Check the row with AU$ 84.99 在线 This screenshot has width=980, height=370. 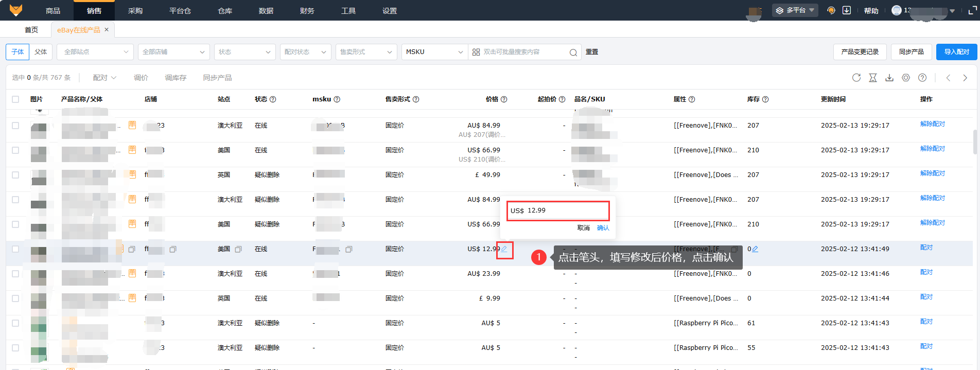coord(15,126)
